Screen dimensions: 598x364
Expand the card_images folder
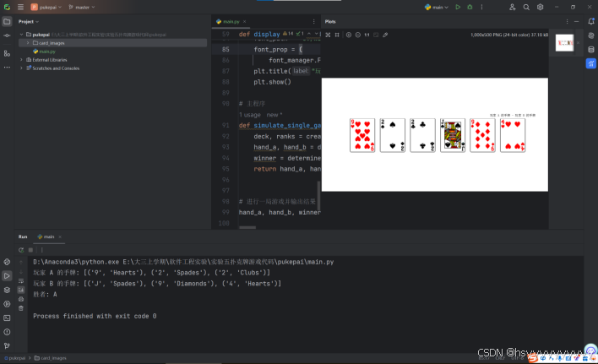click(x=28, y=43)
